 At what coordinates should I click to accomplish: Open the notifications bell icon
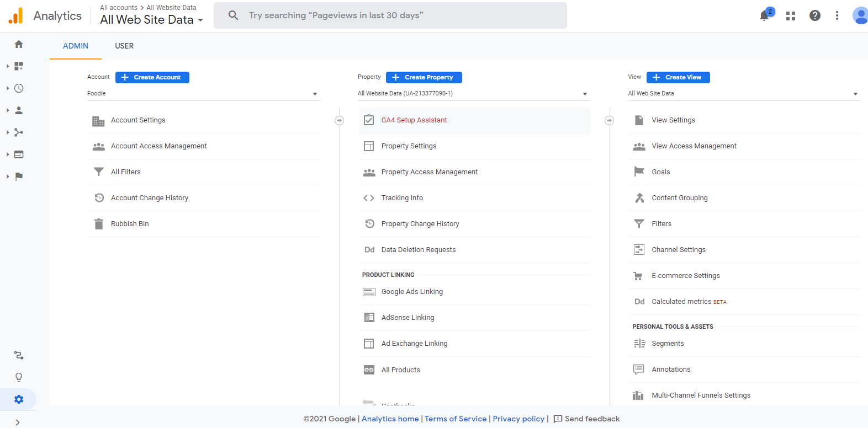pos(764,16)
